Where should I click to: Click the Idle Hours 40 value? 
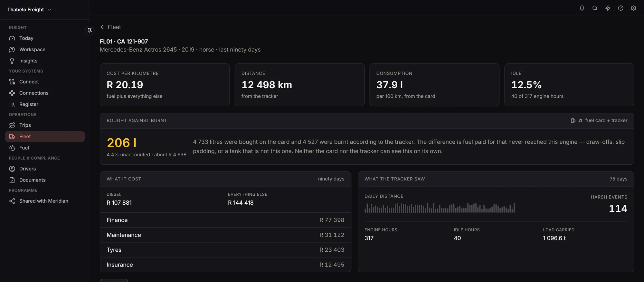pos(457,238)
